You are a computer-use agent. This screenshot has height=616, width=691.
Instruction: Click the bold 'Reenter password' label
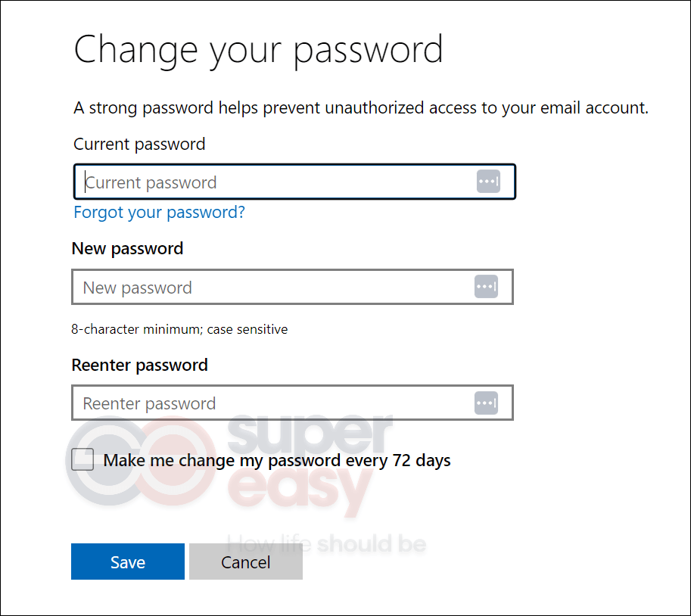140,365
